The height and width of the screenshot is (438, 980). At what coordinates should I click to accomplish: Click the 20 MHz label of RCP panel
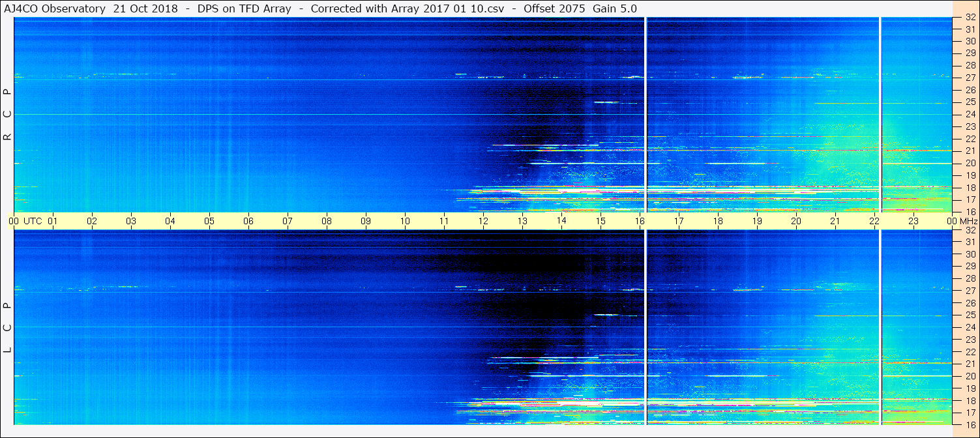(x=970, y=163)
